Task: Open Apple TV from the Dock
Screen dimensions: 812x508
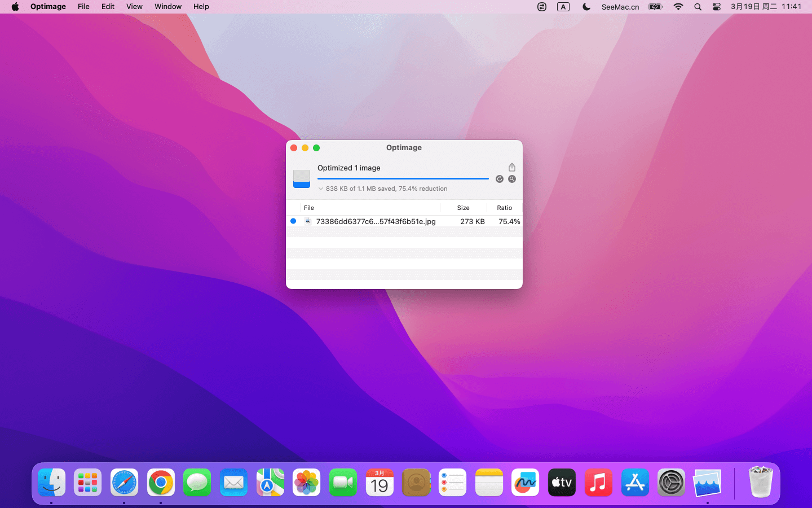Action: tap(562, 483)
